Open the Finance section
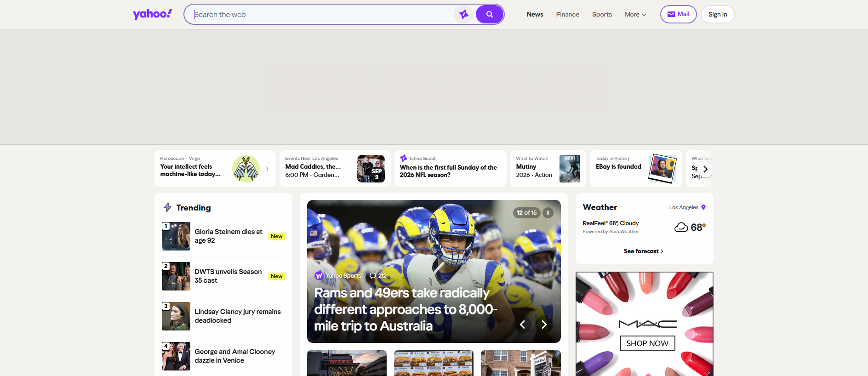Viewport: 868px width, 376px height. tap(568, 14)
